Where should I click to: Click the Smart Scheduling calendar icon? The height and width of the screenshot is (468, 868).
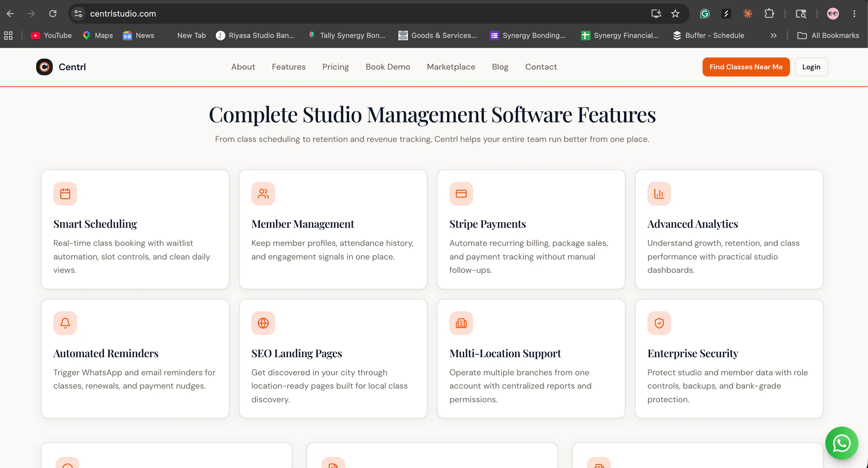click(x=65, y=194)
